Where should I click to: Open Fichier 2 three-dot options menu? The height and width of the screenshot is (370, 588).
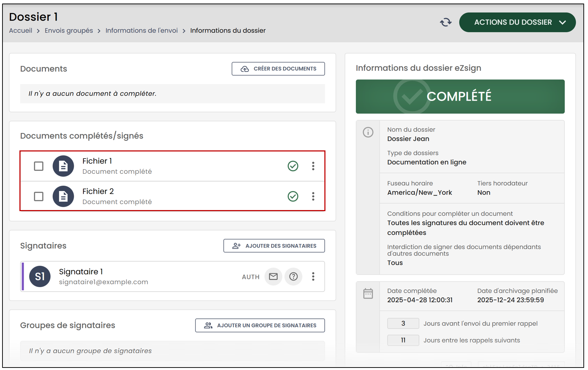coord(313,196)
